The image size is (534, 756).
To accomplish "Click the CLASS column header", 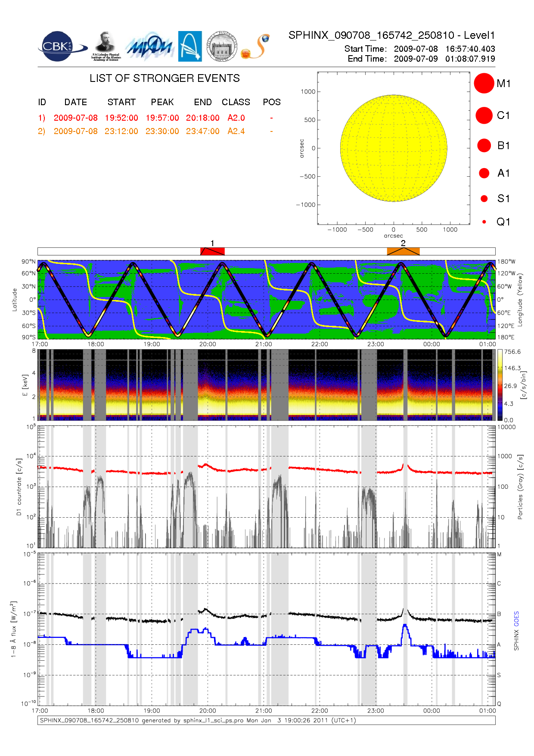I will (x=236, y=102).
